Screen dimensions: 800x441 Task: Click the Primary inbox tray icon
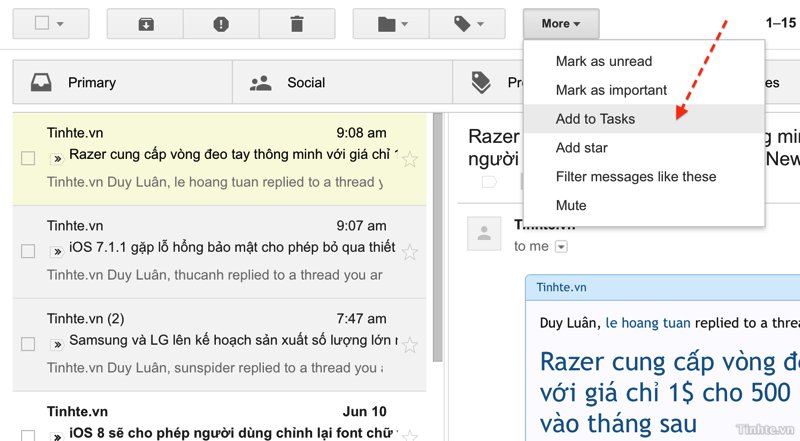pyautogui.click(x=41, y=82)
